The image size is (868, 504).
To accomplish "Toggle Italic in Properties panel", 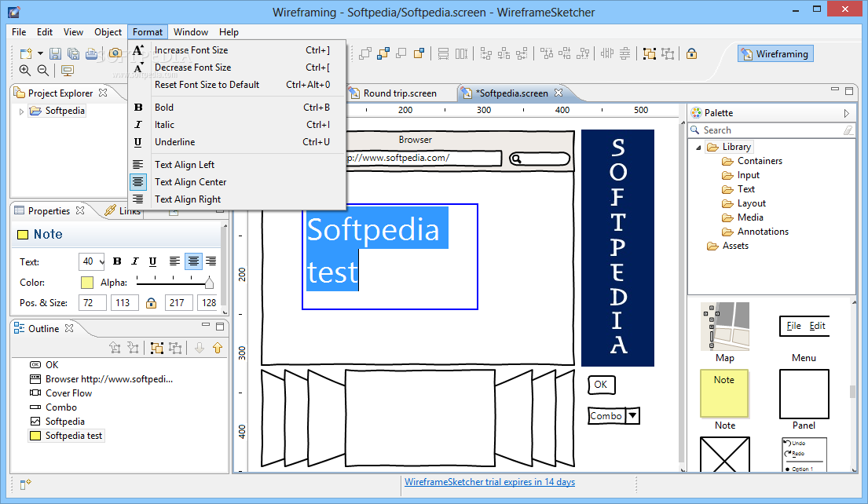I will (135, 261).
